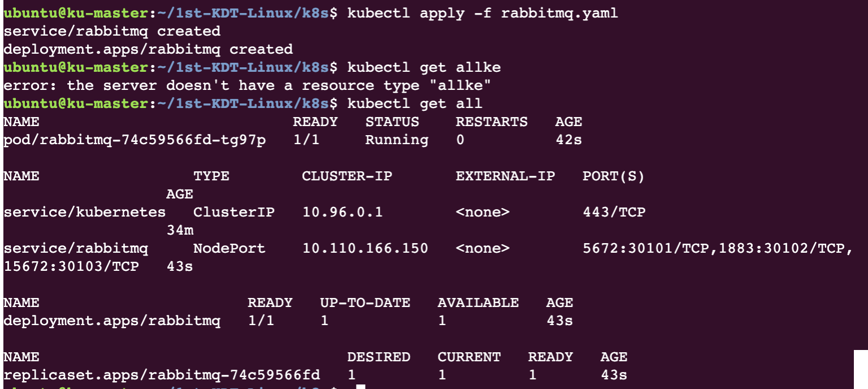868x389 pixels.
Task: Click the DESIRED column header
Action: tap(379, 357)
